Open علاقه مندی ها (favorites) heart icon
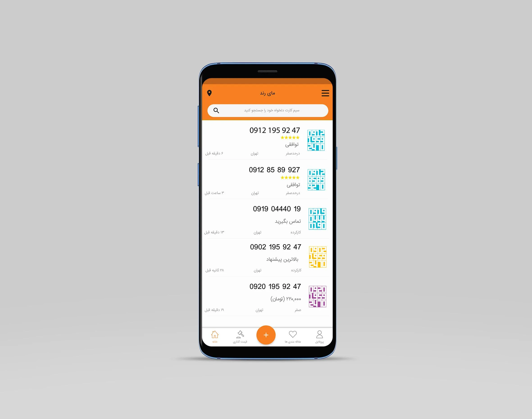This screenshot has height=419, width=532. coord(290,335)
